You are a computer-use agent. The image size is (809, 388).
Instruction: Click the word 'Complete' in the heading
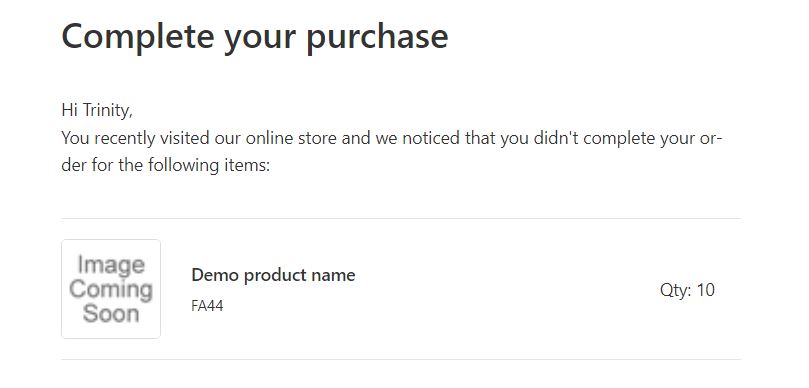[138, 37]
